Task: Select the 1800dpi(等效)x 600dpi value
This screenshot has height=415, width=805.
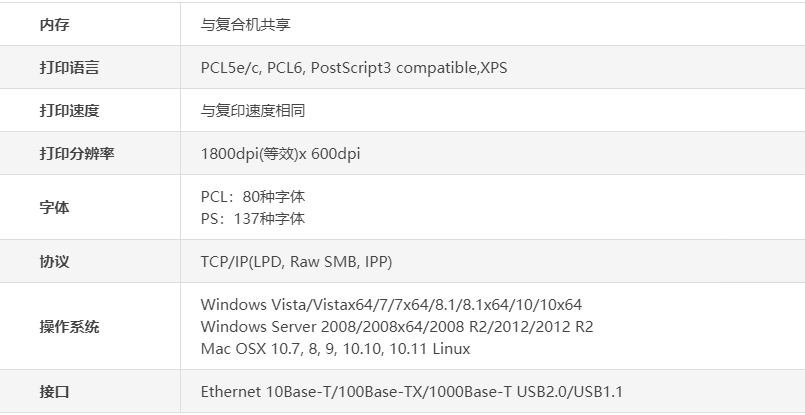Action: 280,154
